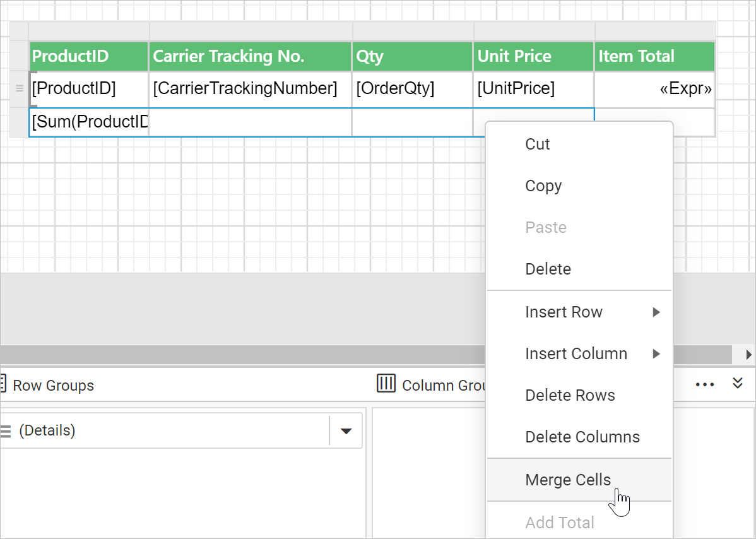
Task: Select the Unit Price header cell
Action: coord(534,56)
